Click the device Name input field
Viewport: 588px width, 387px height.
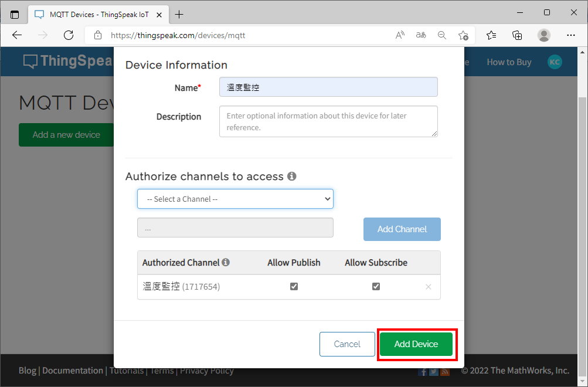point(328,87)
